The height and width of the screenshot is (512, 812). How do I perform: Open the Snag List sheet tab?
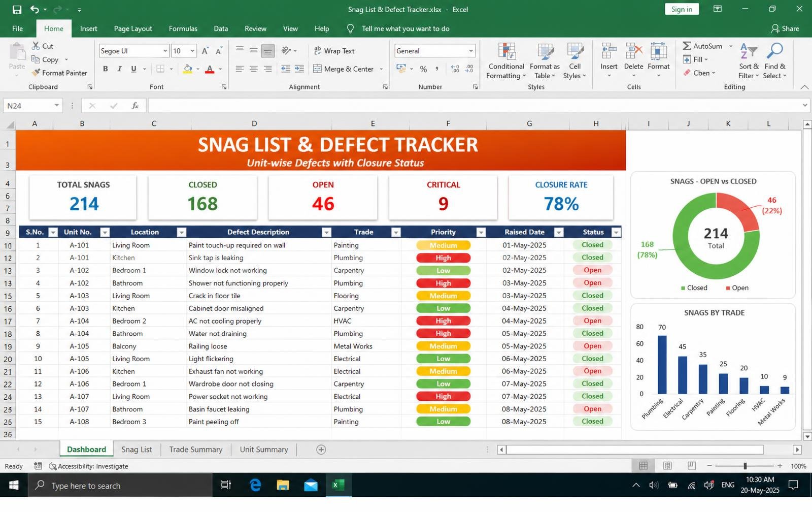(137, 450)
